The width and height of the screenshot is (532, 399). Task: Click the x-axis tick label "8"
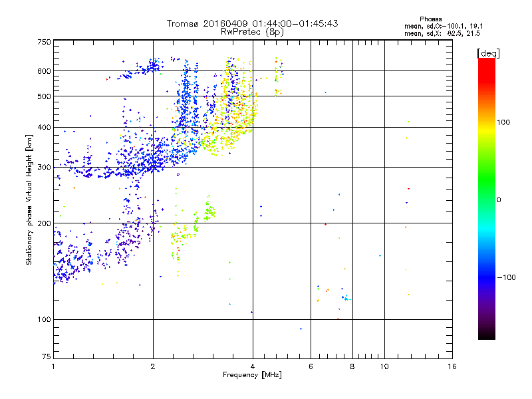pos(352,366)
